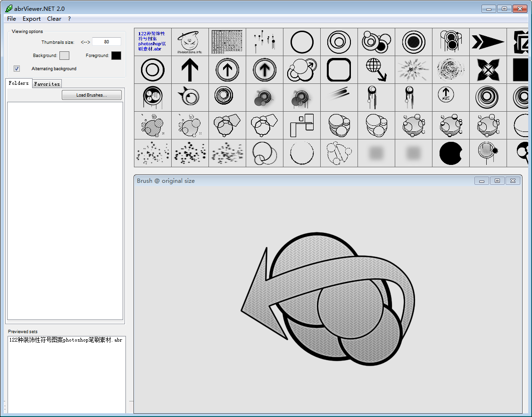The image size is (532, 417).
Task: Open the Background color swatch
Action: point(64,56)
